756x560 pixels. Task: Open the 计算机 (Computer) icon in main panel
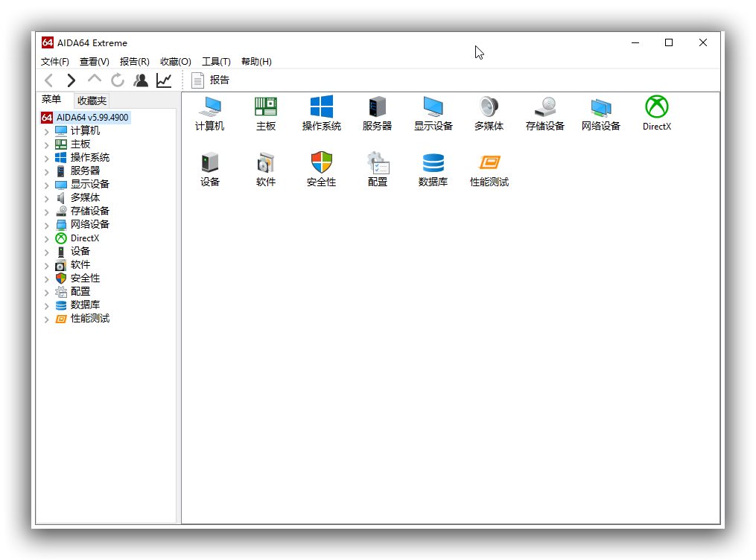(x=209, y=112)
